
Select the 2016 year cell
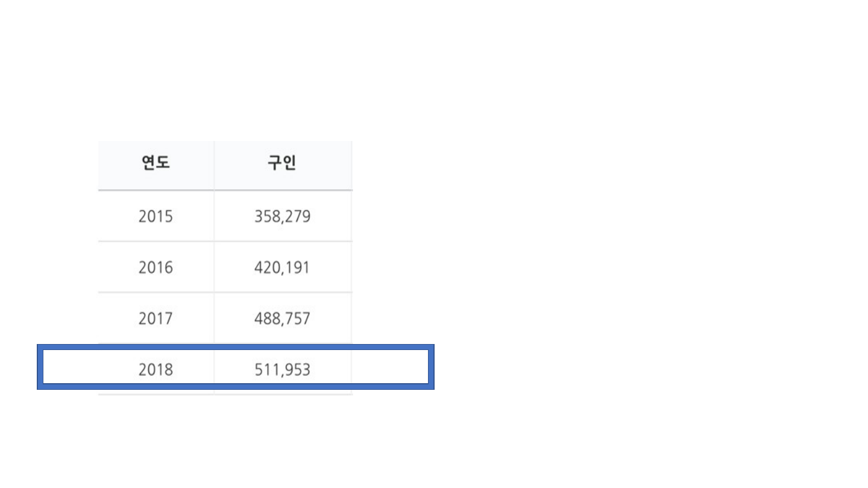coord(156,267)
